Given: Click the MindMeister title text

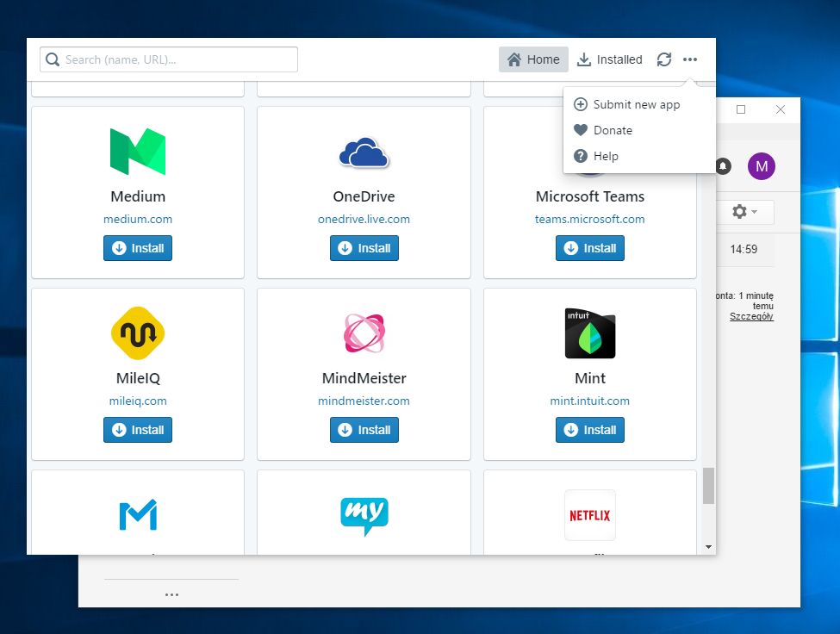Looking at the screenshot, I should pos(364,378).
